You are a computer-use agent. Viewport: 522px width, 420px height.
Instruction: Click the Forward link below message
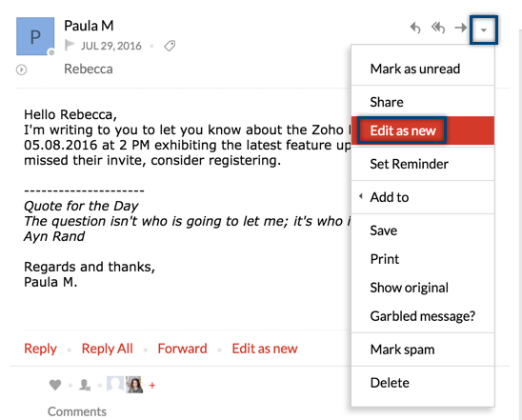click(x=182, y=349)
